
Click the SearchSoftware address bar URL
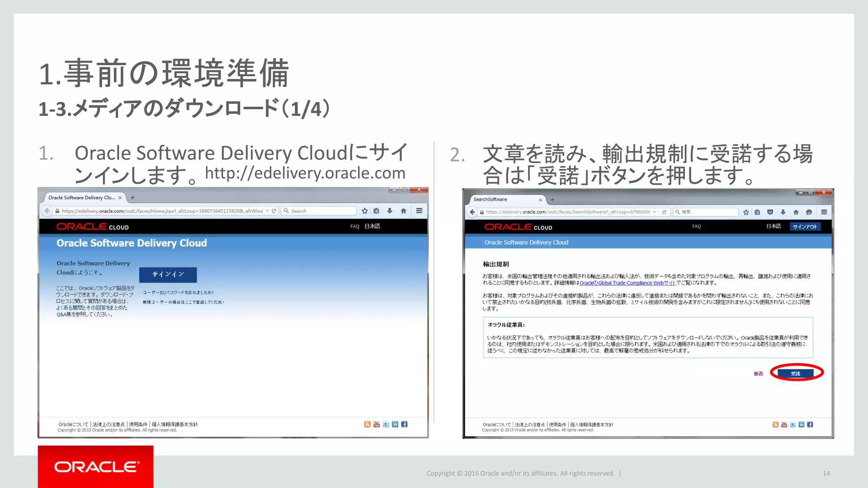(568, 212)
